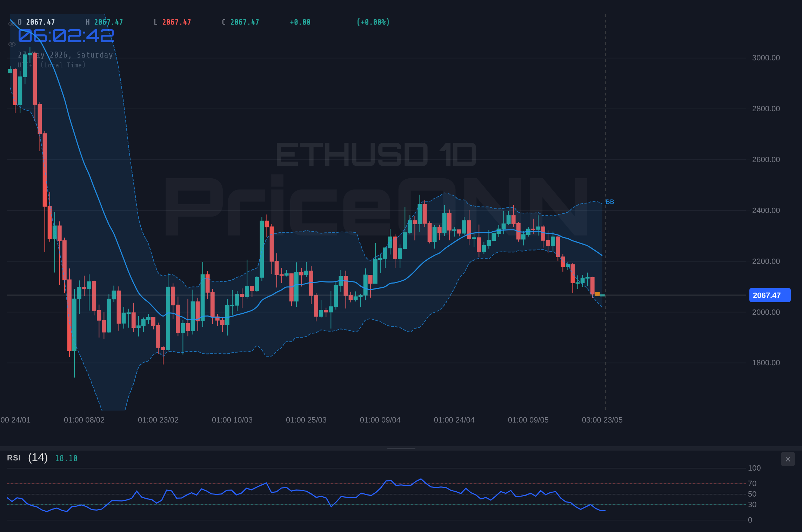Click the RSI 50 scale label
802x532 pixels.
[752, 494]
